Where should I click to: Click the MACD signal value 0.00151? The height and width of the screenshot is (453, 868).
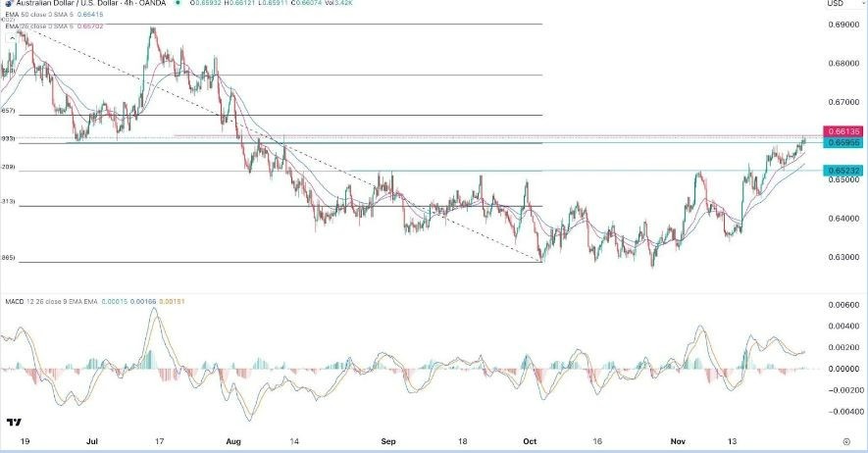coord(172,301)
